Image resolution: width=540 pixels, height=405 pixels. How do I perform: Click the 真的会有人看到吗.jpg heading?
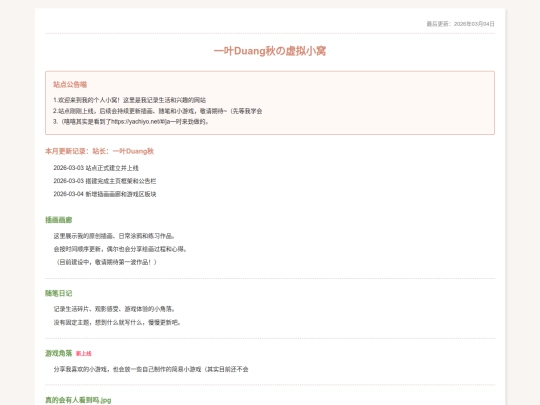click(78, 400)
